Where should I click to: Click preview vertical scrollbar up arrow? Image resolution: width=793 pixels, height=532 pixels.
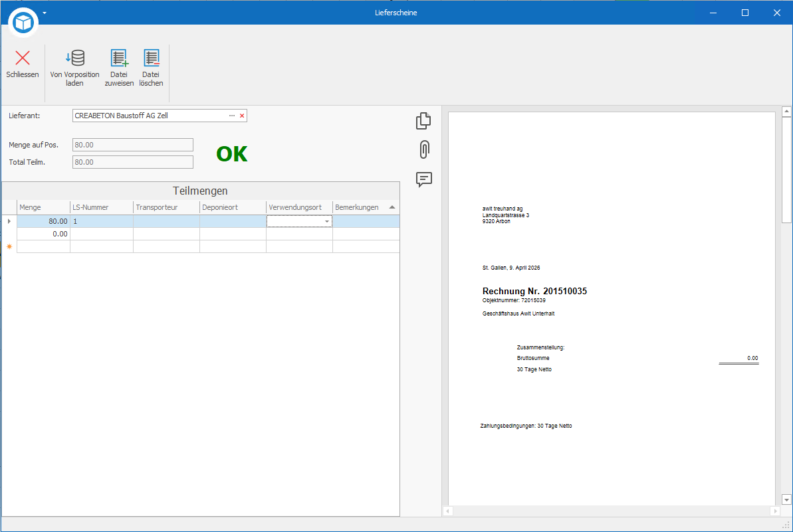pos(786,111)
